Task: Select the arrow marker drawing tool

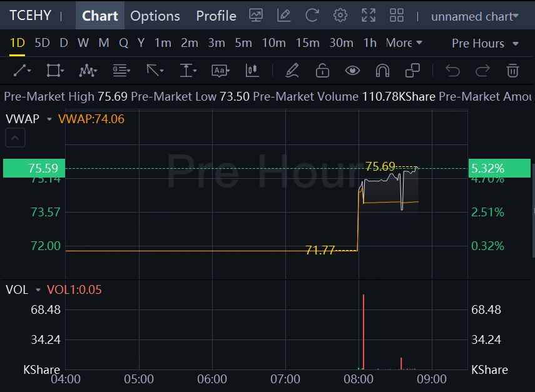Action: click(155, 71)
